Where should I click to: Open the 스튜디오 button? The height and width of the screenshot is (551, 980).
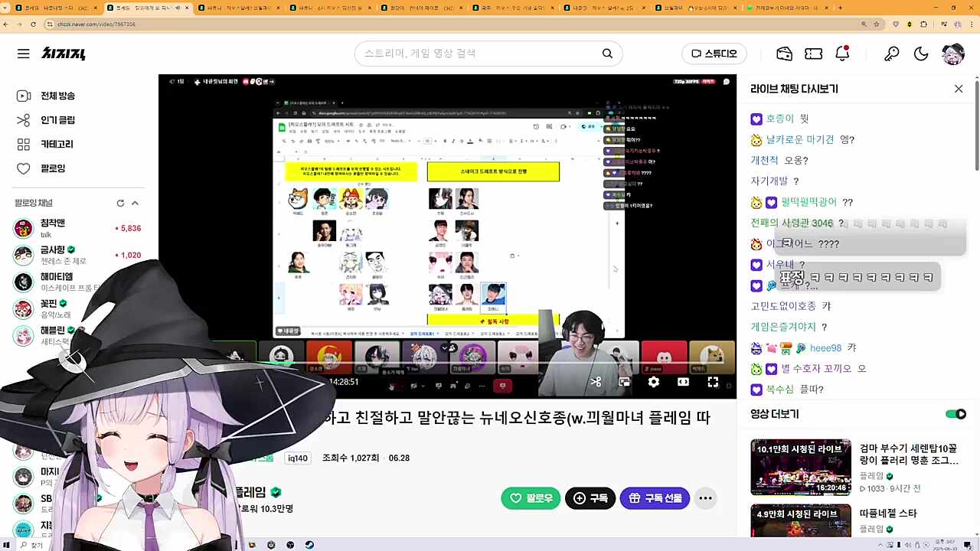click(x=714, y=54)
